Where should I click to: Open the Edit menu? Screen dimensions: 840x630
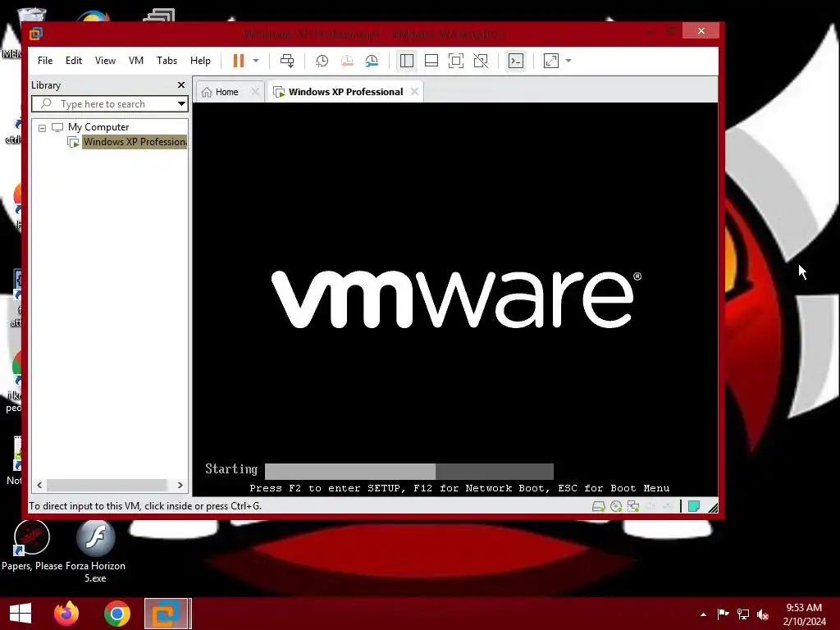tap(73, 61)
